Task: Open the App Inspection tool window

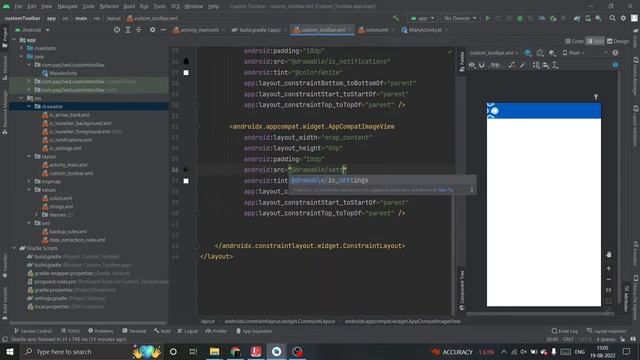Action: pyautogui.click(x=254, y=331)
